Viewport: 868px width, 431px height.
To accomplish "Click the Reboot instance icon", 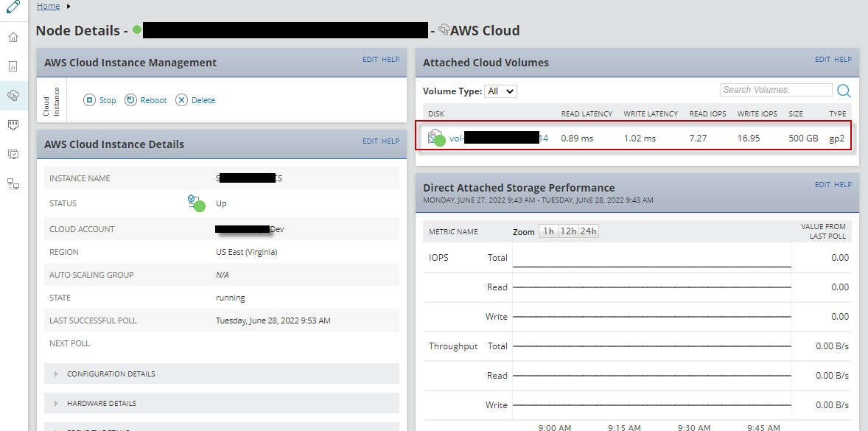I will coord(130,100).
